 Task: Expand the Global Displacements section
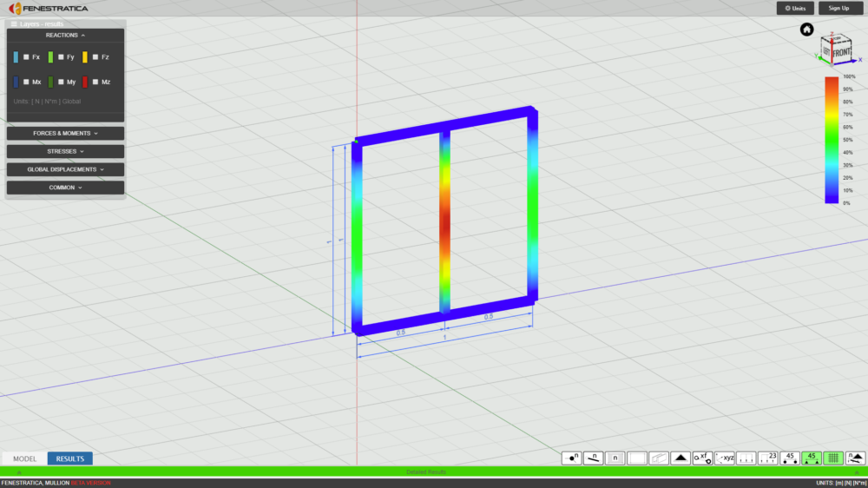pyautogui.click(x=65, y=169)
